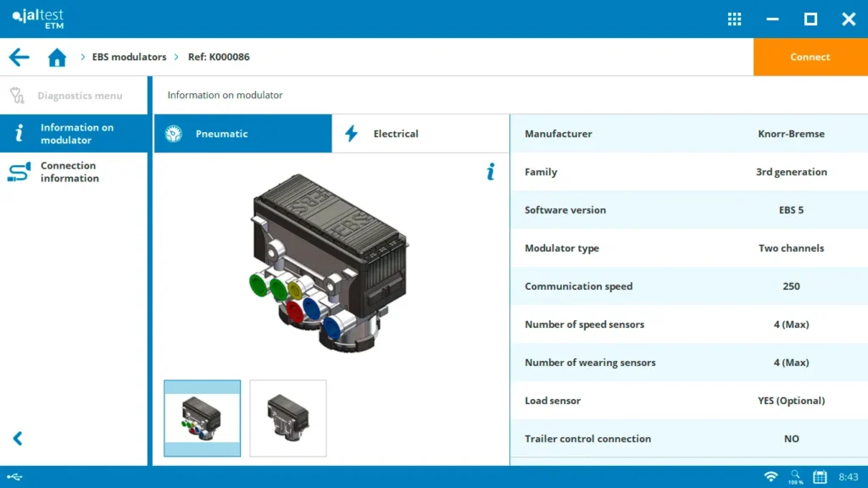868x488 pixels.
Task: Open the calendar icon in status bar
Action: (x=820, y=476)
